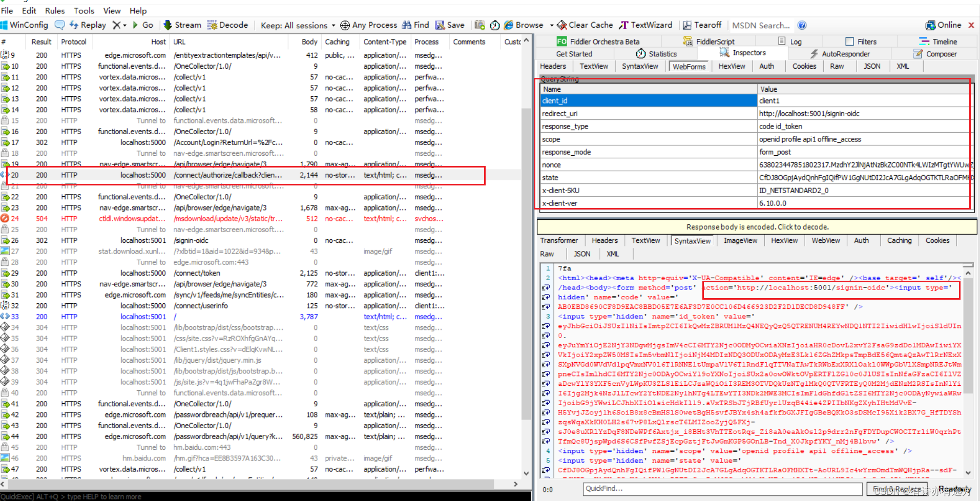Launch Browse in Internet Explorer
The width and height of the screenshot is (980, 501).
pyautogui.click(x=524, y=25)
